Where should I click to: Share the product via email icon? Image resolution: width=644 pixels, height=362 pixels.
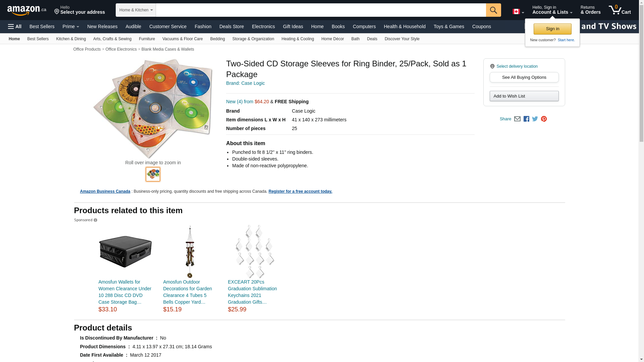[x=517, y=119]
